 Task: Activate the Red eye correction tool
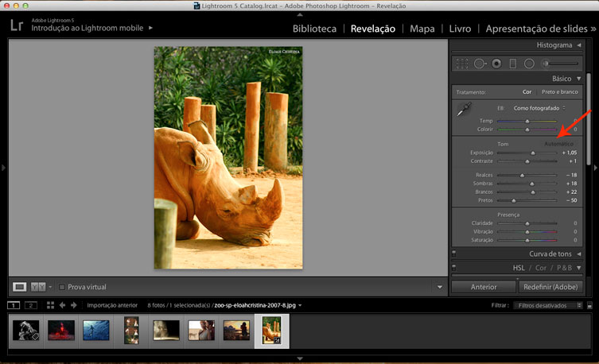[x=496, y=63]
